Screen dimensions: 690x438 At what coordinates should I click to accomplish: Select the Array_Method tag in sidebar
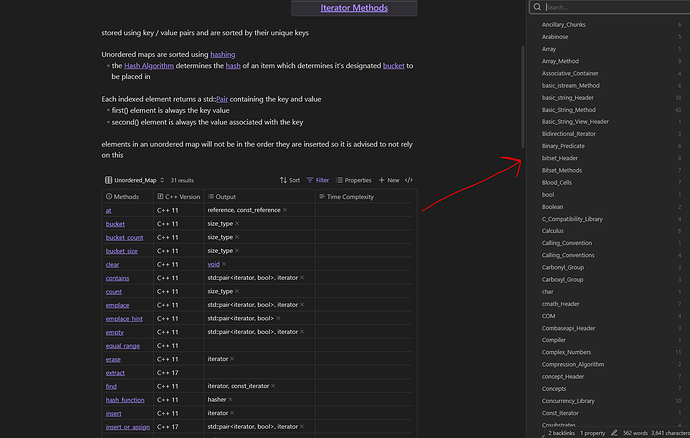pos(560,61)
